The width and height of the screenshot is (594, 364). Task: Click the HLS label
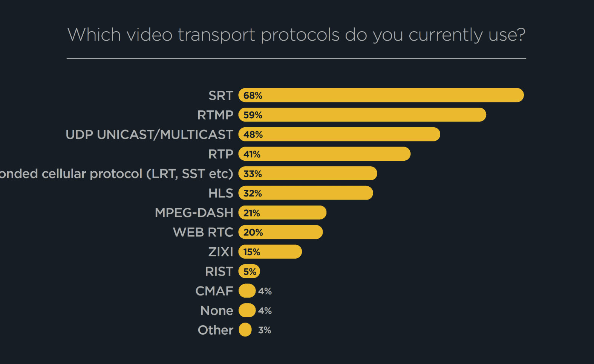coord(220,193)
